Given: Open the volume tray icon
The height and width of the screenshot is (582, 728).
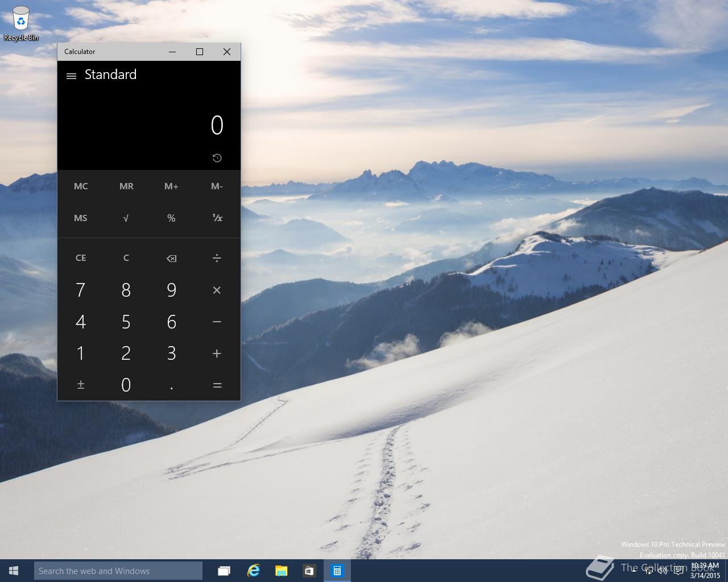Looking at the screenshot, I should pyautogui.click(x=663, y=571).
